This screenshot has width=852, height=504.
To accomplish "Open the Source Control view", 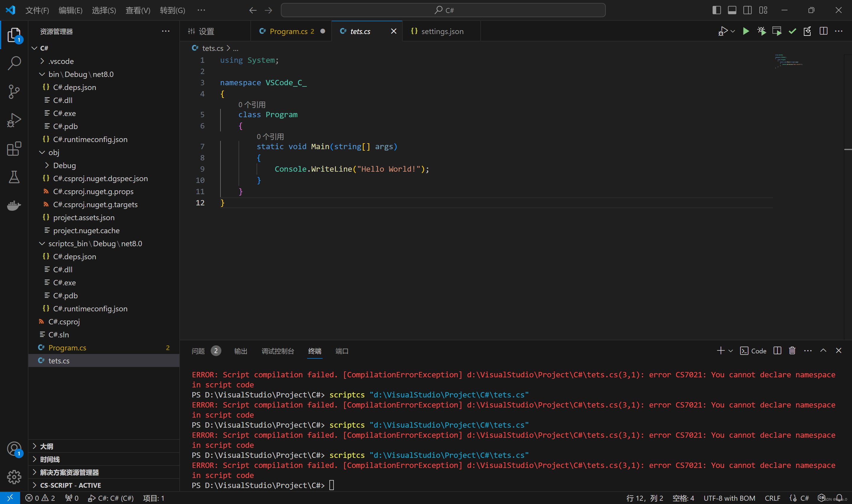I will click(14, 91).
